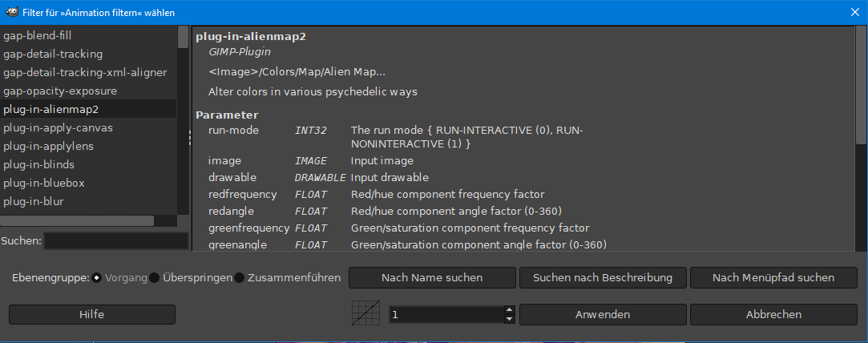Viewport: 868px width, 343px height.
Task: Click the pane divider handle between list and description
Action: click(x=190, y=137)
